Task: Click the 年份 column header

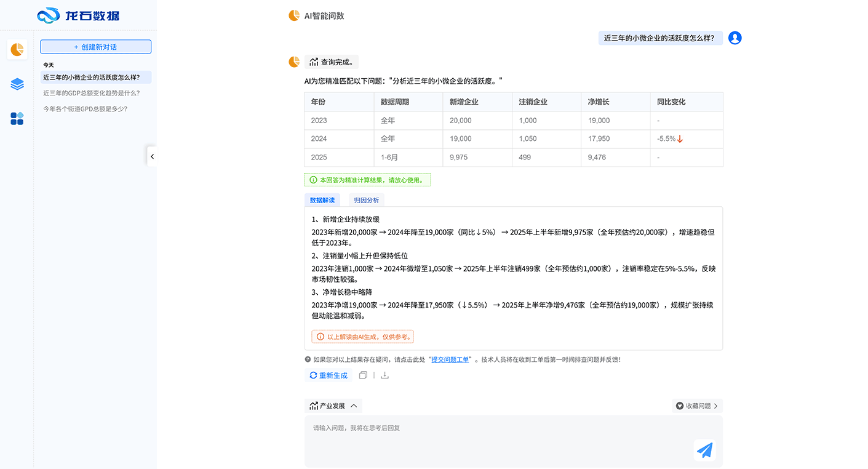Action: (339, 102)
